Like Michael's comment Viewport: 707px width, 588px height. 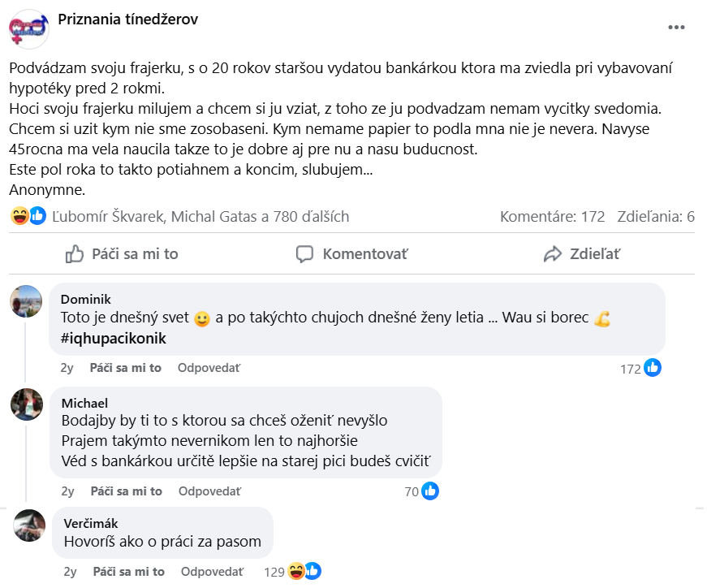(x=126, y=491)
